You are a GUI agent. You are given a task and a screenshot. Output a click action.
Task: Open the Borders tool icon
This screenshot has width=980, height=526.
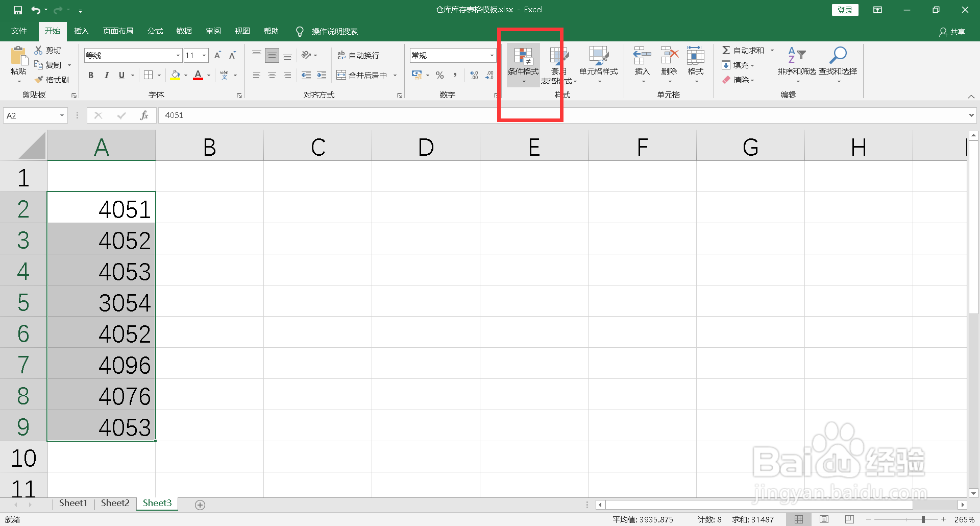149,75
